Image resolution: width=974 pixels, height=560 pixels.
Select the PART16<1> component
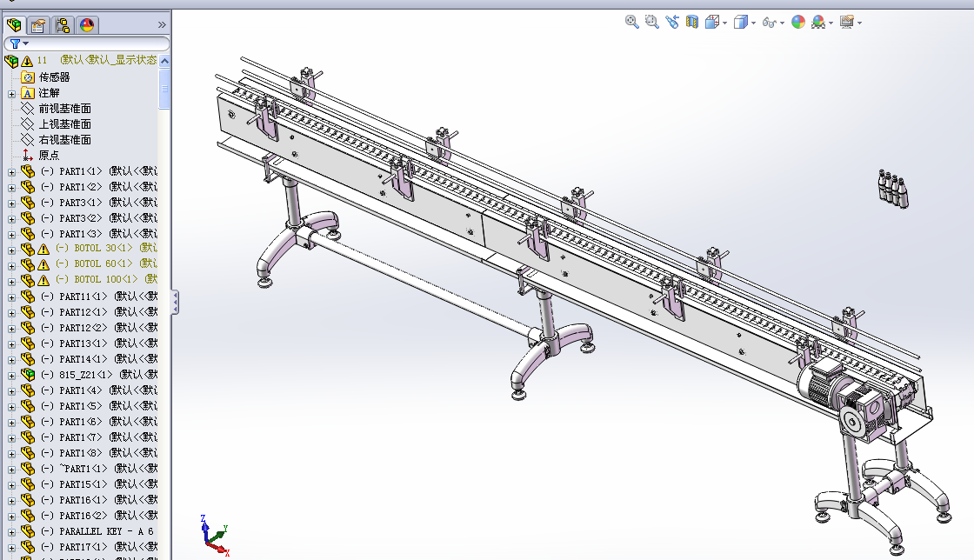point(99,500)
